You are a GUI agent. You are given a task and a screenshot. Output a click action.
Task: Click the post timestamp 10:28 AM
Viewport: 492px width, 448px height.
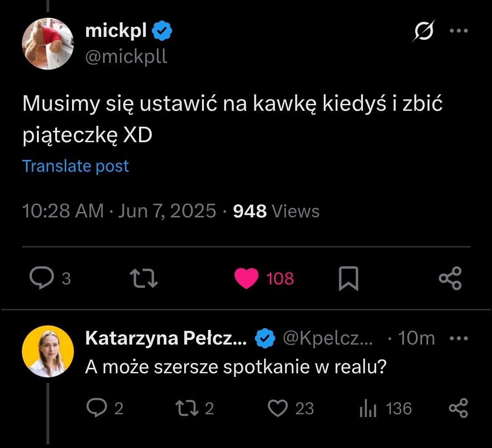(x=63, y=211)
